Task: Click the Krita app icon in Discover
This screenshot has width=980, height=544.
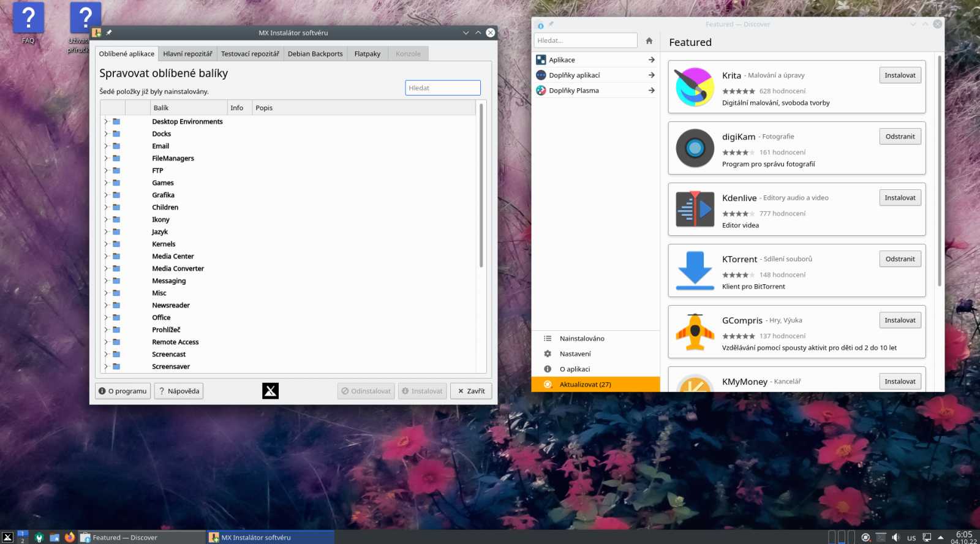Action: click(x=695, y=87)
